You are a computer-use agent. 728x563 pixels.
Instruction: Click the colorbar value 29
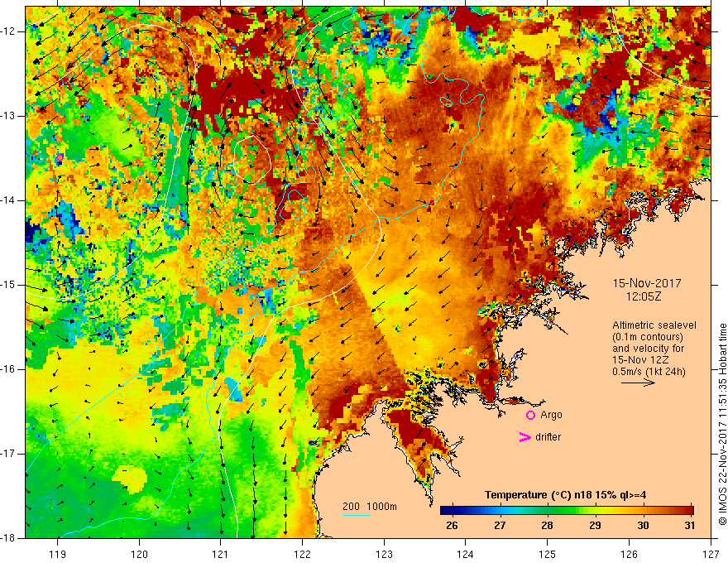(x=595, y=526)
